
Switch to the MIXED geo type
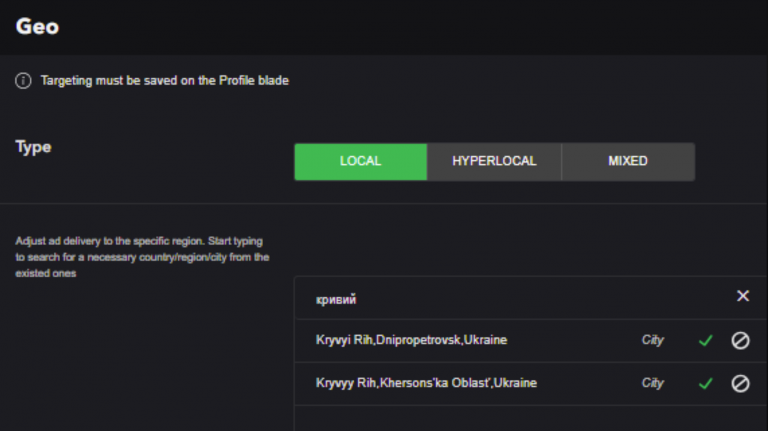(628, 162)
